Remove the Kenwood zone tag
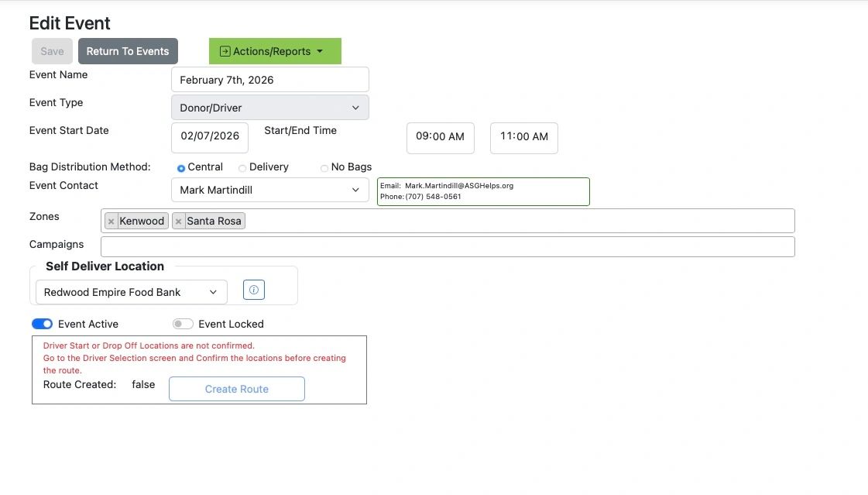This screenshot has height=495, width=868. click(x=112, y=222)
